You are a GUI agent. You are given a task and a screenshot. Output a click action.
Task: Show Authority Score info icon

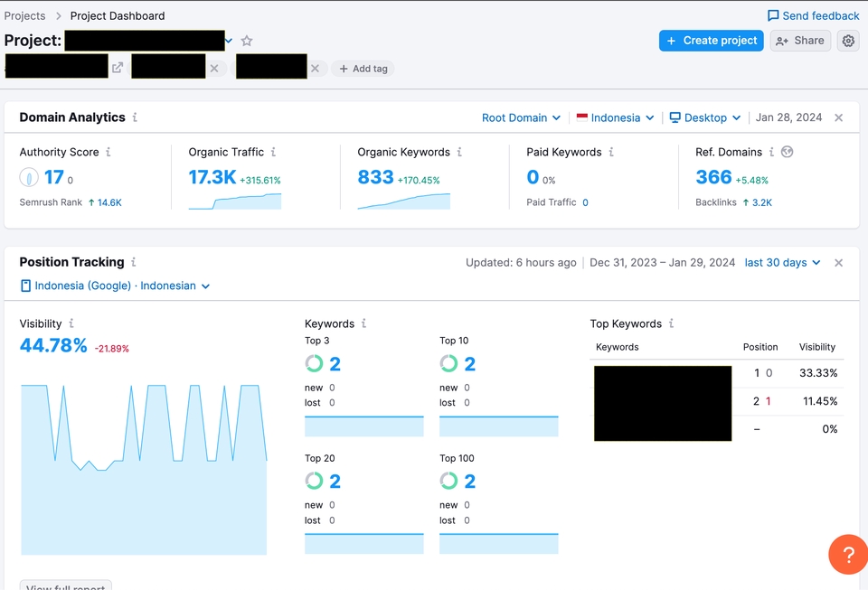108,152
